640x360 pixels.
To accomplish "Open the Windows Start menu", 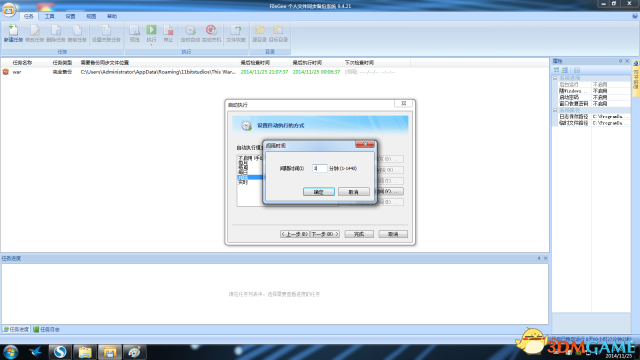I will (10, 352).
